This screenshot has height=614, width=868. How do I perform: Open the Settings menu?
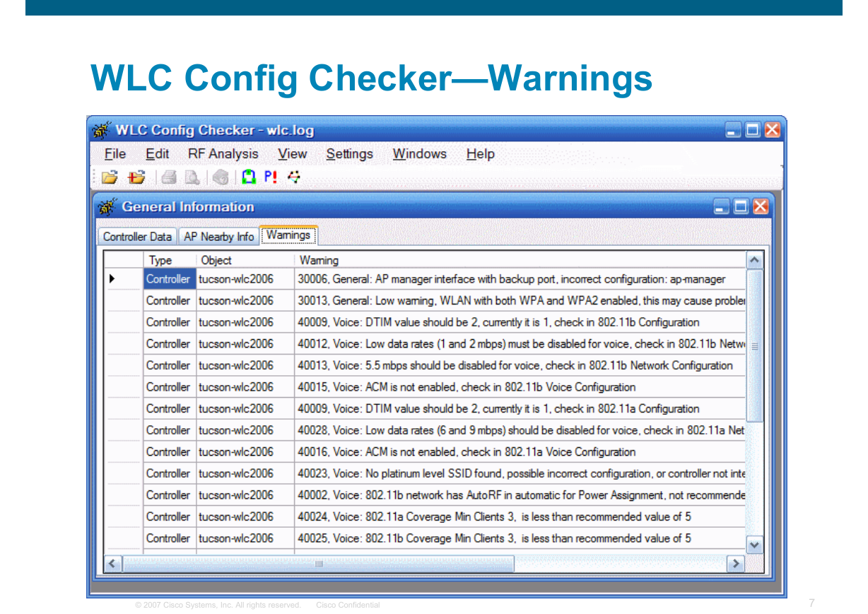[x=350, y=154]
